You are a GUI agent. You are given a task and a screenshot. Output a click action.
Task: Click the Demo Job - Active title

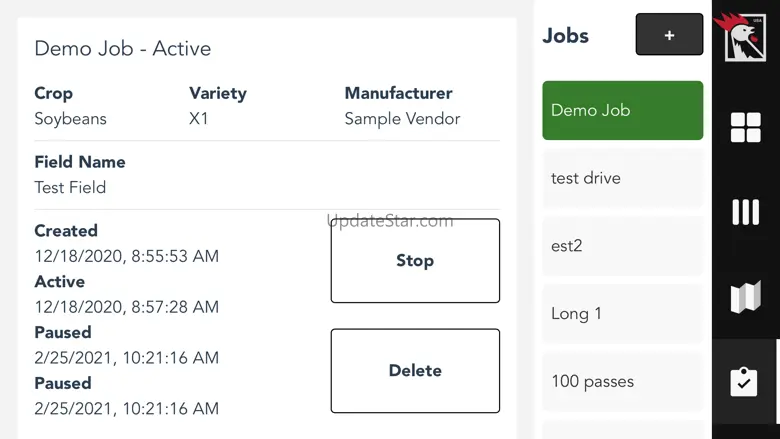tap(123, 49)
